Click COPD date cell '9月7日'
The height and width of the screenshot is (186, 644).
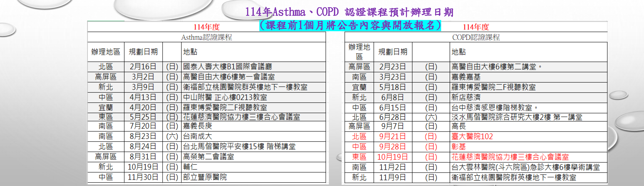[x=392, y=126]
